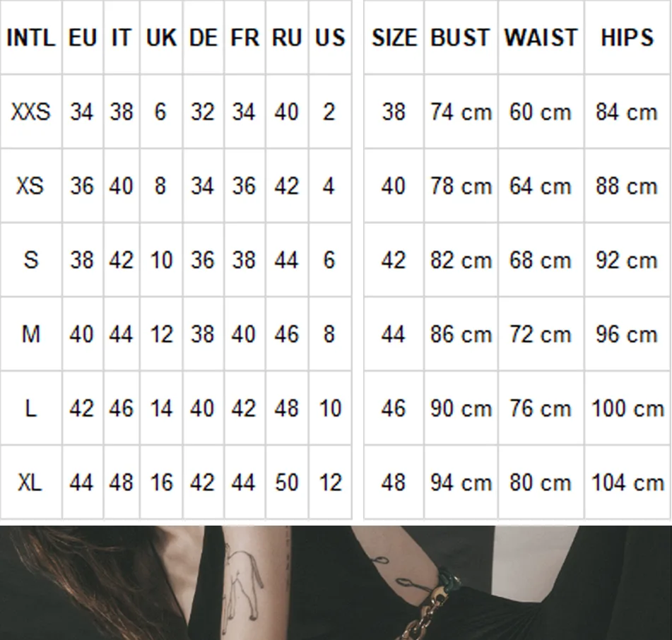
Task: Click the 60 cm waist measurement
Action: (x=541, y=112)
